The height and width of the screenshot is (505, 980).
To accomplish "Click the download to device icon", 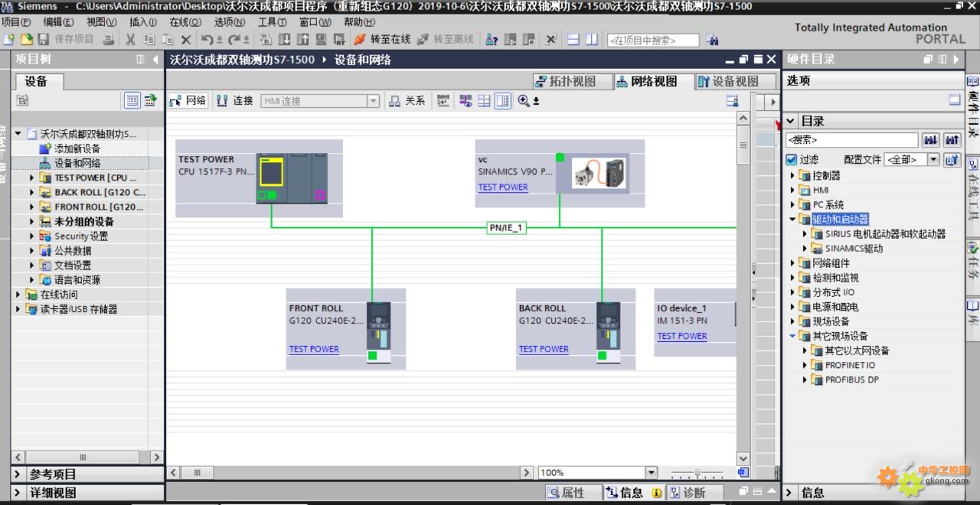I will [x=284, y=39].
